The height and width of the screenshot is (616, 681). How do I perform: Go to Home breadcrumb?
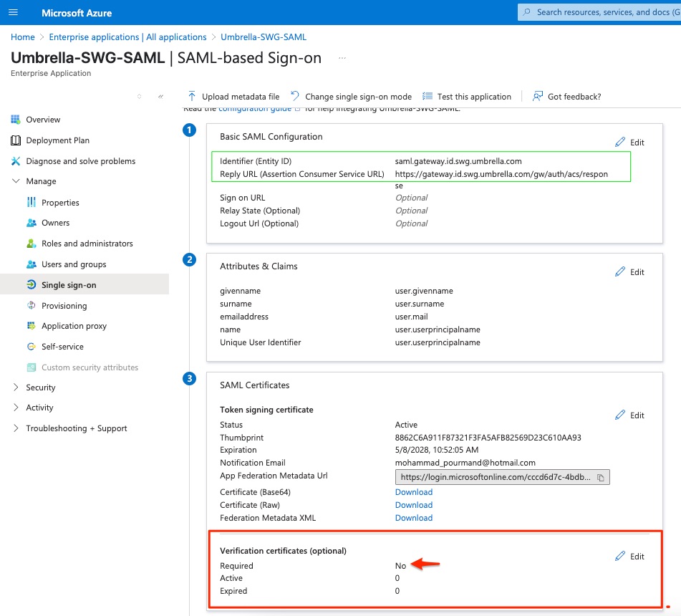click(23, 37)
